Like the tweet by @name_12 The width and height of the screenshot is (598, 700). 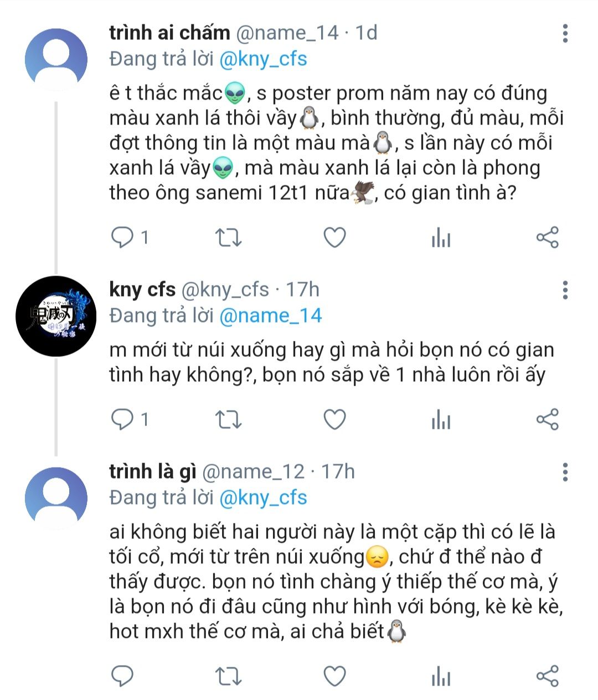tap(334, 676)
